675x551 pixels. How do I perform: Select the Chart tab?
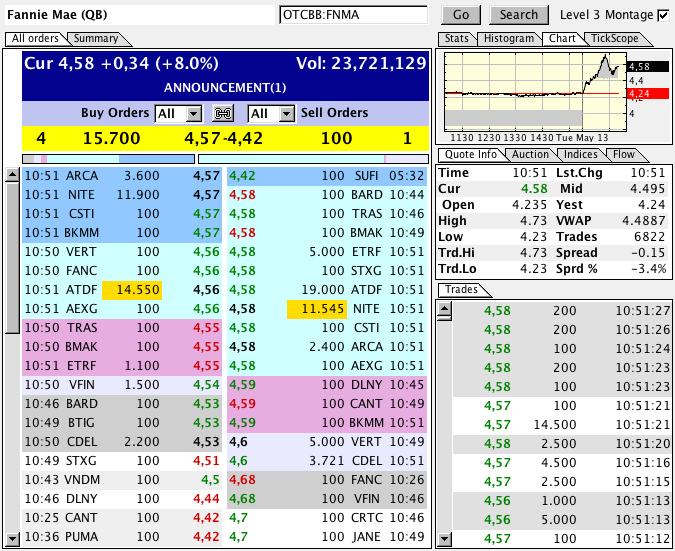(x=562, y=38)
